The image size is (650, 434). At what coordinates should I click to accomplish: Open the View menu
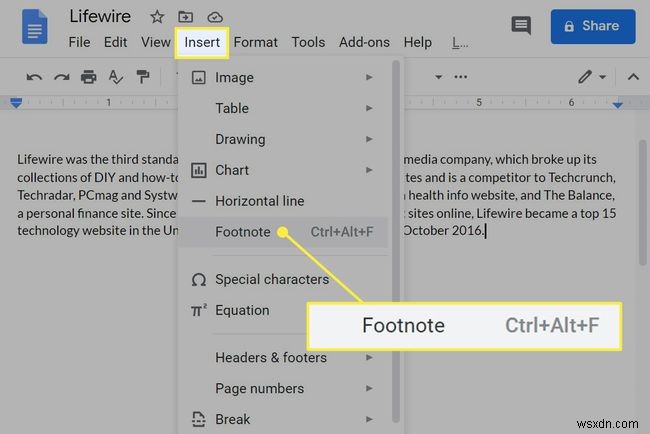pos(155,42)
